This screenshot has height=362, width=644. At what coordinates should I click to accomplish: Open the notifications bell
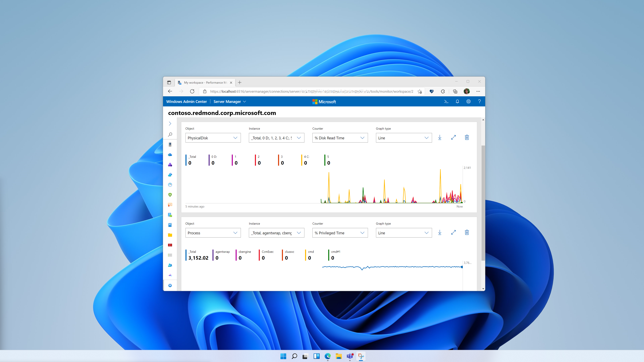coord(457,101)
